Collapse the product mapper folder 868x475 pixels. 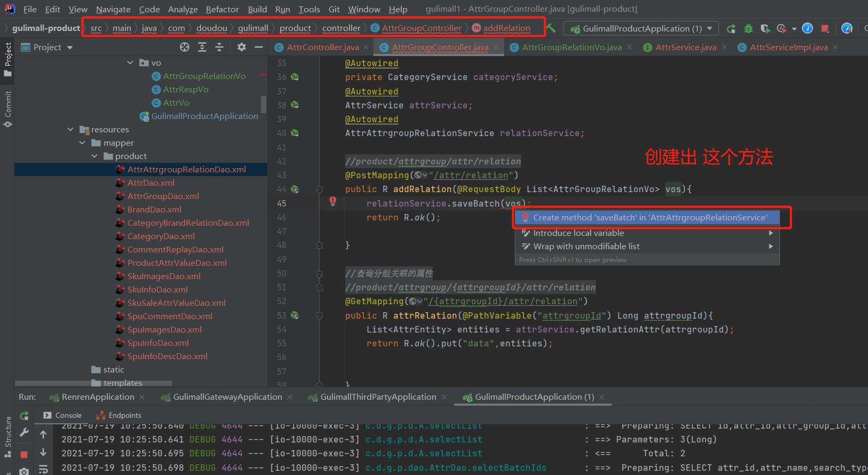coord(94,156)
